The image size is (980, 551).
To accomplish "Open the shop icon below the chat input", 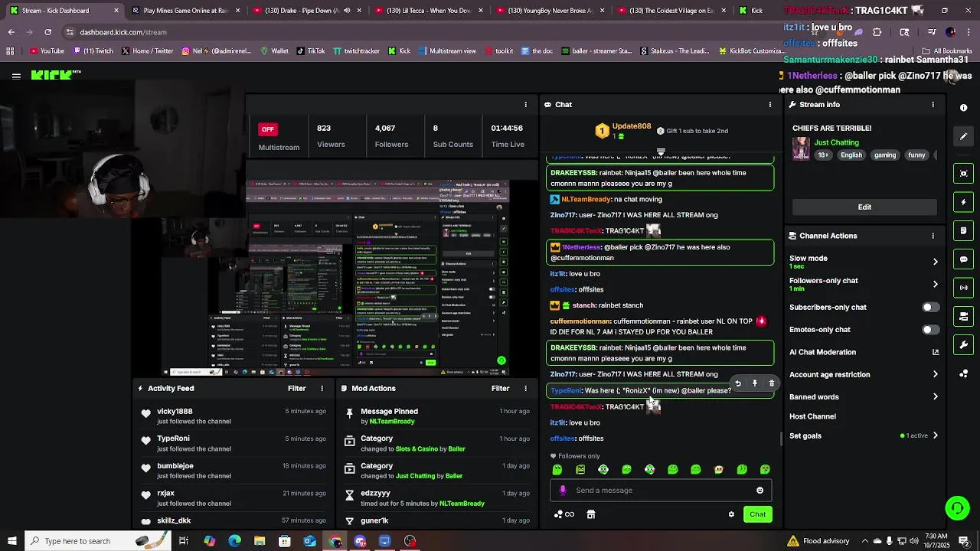I will (590, 514).
